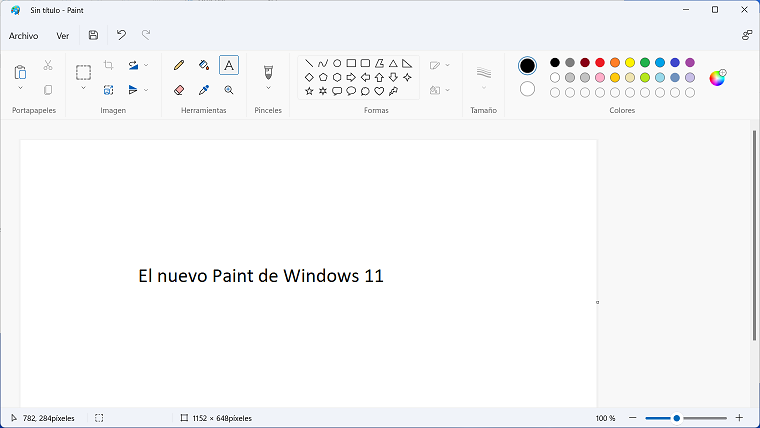This screenshot has width=760, height=428.
Task: Click the vertical scrollbar
Action: tap(754, 235)
